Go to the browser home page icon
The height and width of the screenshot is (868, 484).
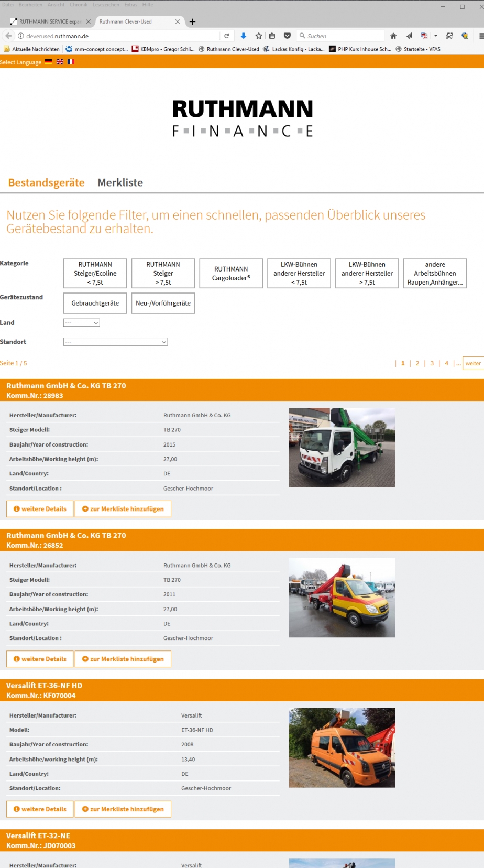pos(393,36)
